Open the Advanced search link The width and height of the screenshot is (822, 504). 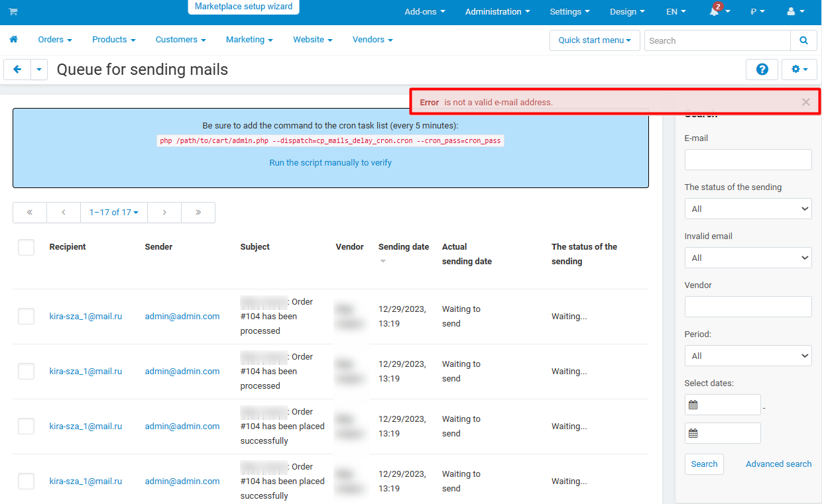click(x=779, y=464)
